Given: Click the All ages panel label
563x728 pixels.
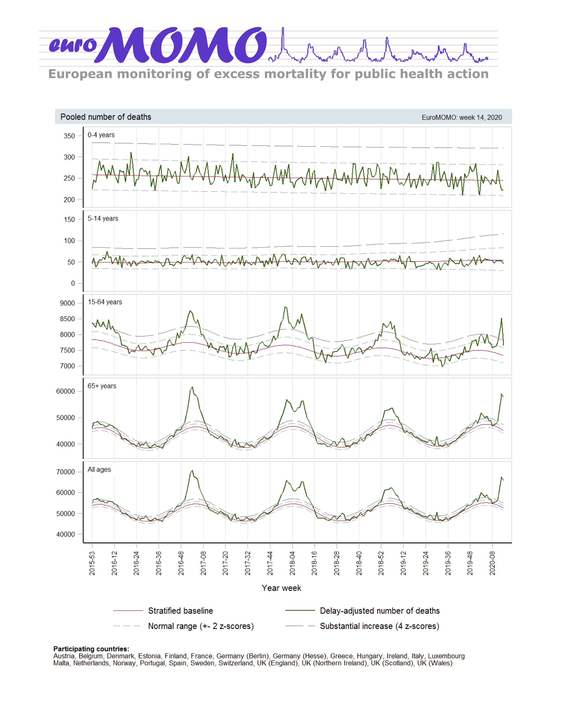Looking at the screenshot, I should click(99, 470).
